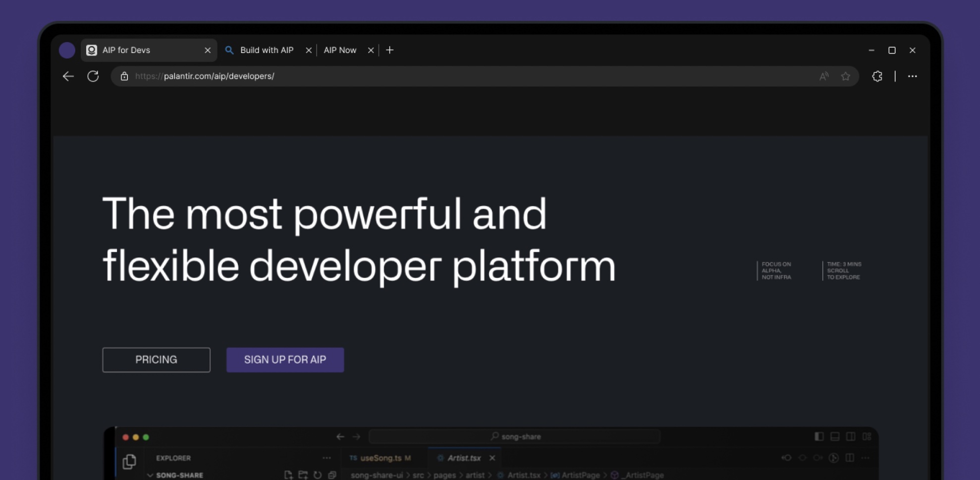The height and width of the screenshot is (480, 980).
Task: Click the split editor icon beside the editor tabs
Action: (x=850, y=458)
